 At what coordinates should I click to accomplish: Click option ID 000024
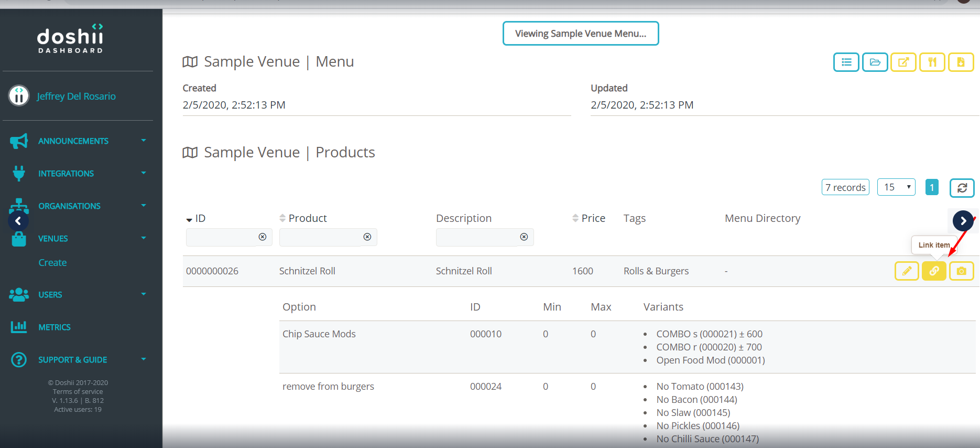[x=486, y=387]
